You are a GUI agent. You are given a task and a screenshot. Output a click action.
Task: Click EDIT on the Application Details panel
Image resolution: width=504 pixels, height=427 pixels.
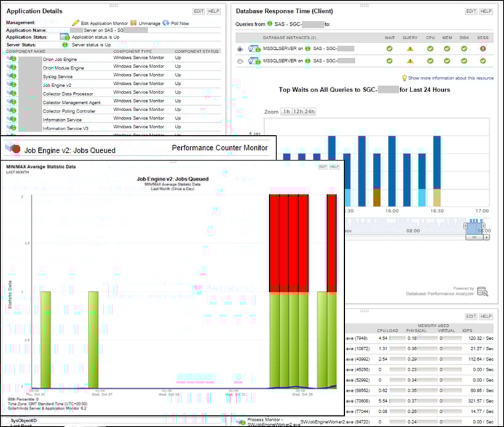pos(199,12)
